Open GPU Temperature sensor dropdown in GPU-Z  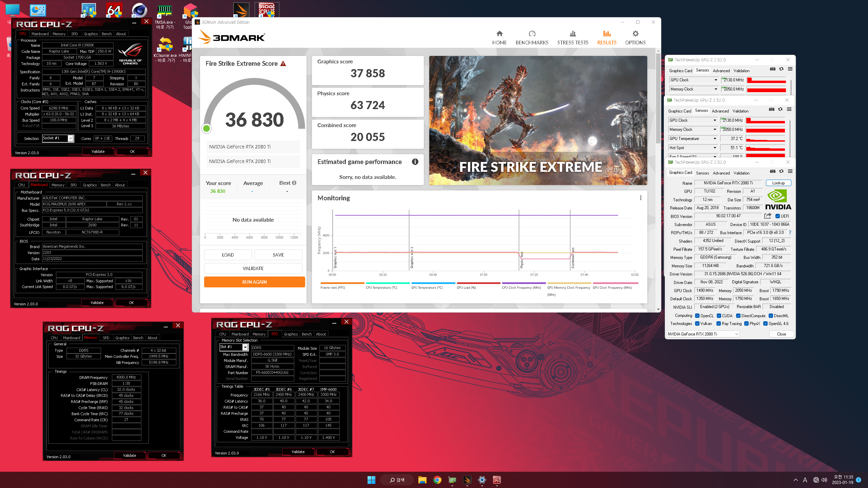click(693, 139)
